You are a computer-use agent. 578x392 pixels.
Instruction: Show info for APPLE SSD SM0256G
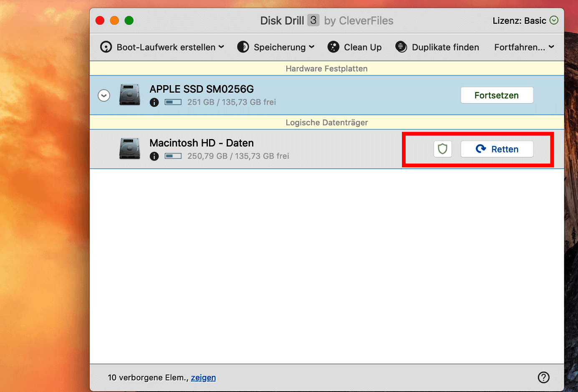154,102
